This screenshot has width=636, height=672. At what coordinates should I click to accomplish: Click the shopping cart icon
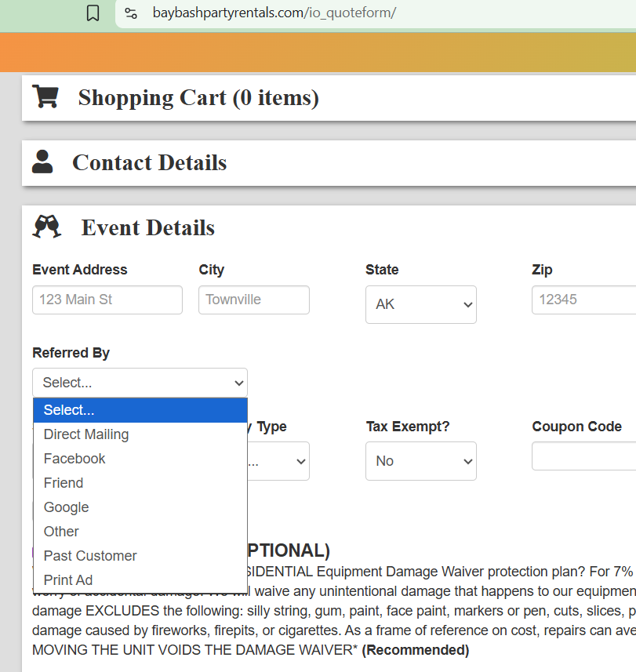click(x=45, y=96)
